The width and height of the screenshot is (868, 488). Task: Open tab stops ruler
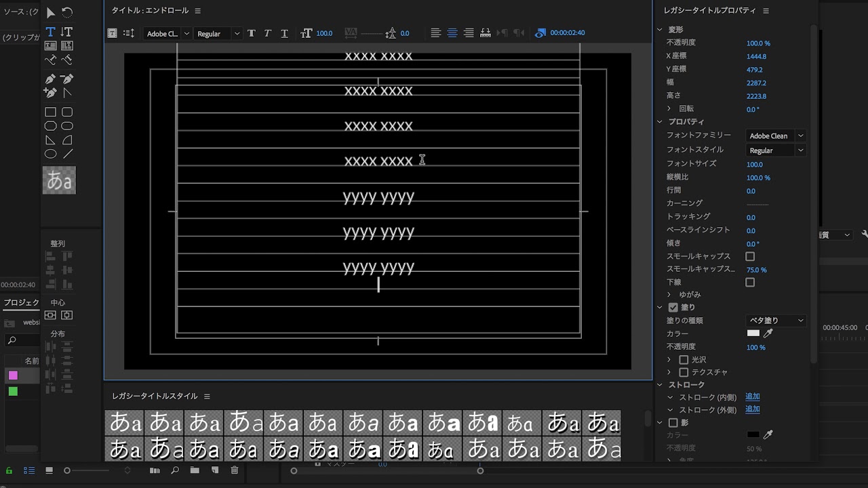pos(486,33)
